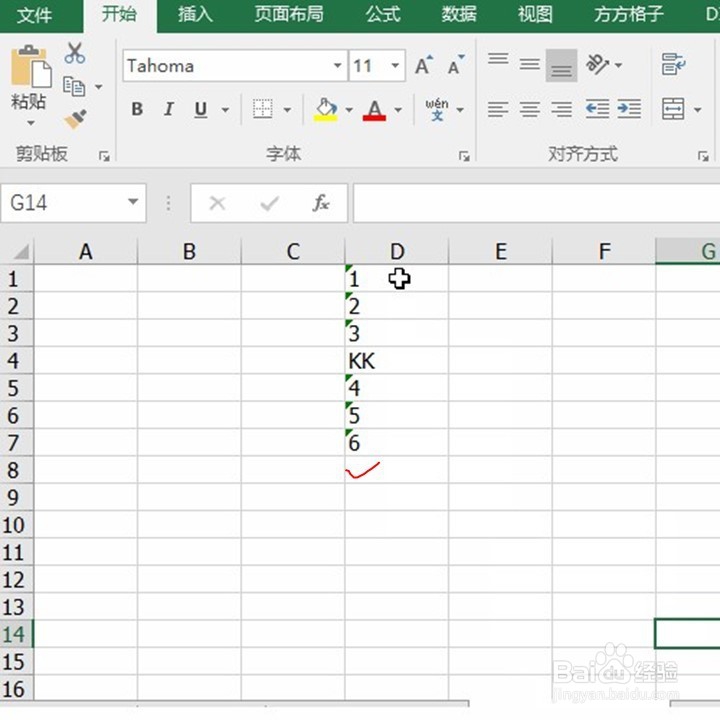Viewport: 720px width, 720px height.
Task: Click the phonetic guide wén icon
Action: click(437, 110)
